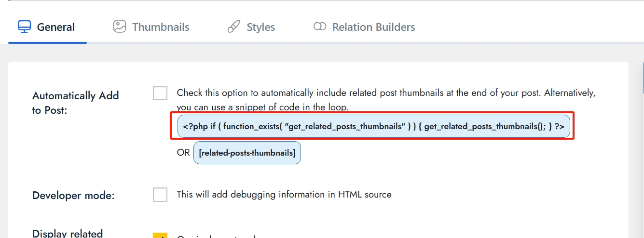Click the linked-rings icon beside Relation Builders
This screenshot has height=238, width=644.
coord(319,26)
